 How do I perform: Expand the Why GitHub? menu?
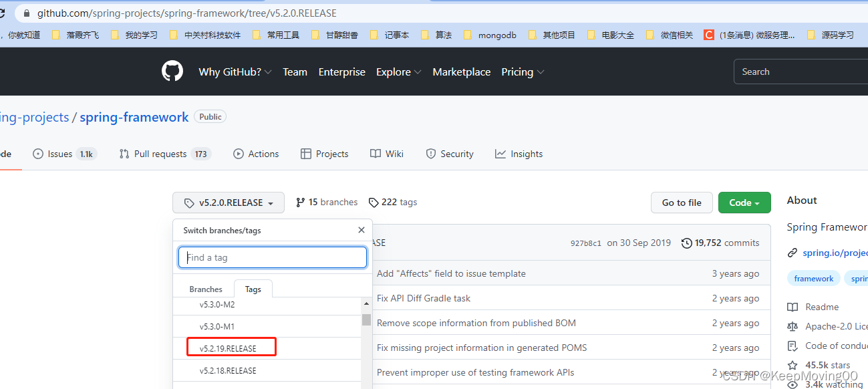click(235, 72)
